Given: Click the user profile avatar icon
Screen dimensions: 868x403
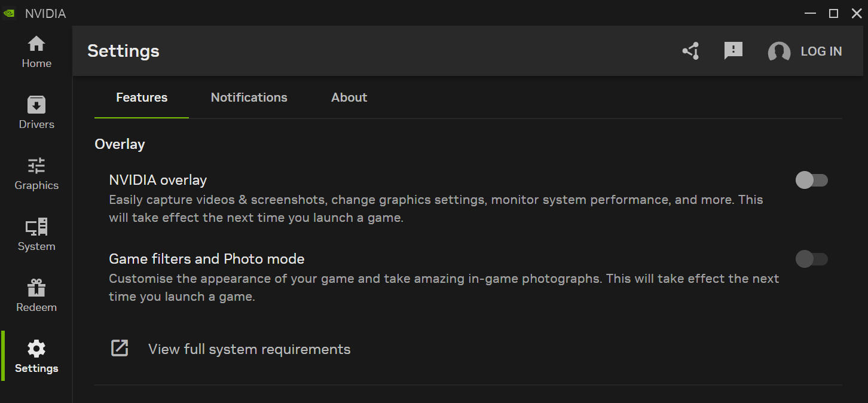Looking at the screenshot, I should pyautogui.click(x=779, y=52).
